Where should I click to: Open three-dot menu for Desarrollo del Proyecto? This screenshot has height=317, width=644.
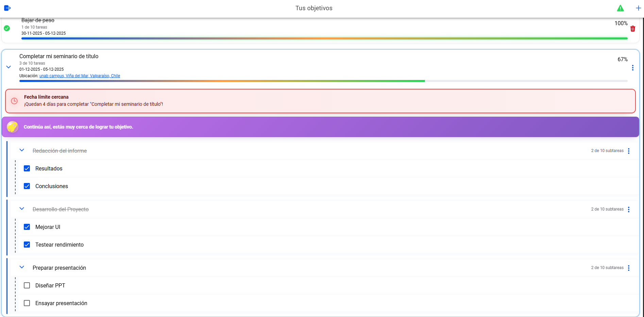pyautogui.click(x=628, y=210)
